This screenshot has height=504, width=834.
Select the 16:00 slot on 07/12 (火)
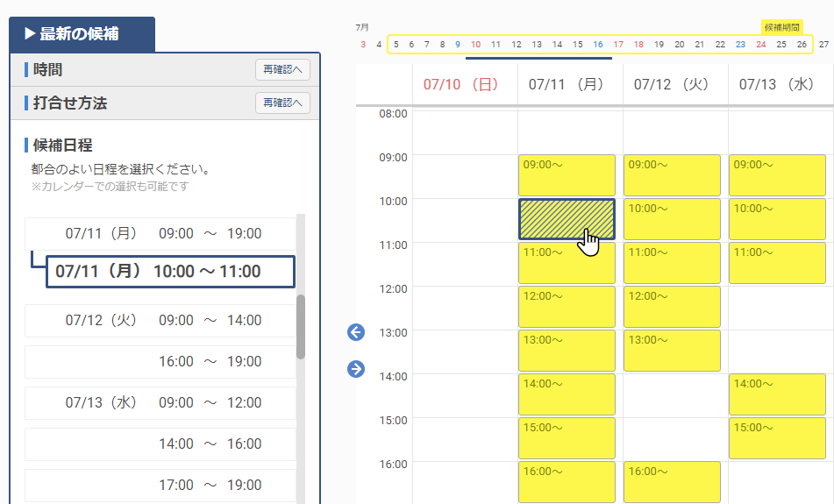(x=672, y=482)
